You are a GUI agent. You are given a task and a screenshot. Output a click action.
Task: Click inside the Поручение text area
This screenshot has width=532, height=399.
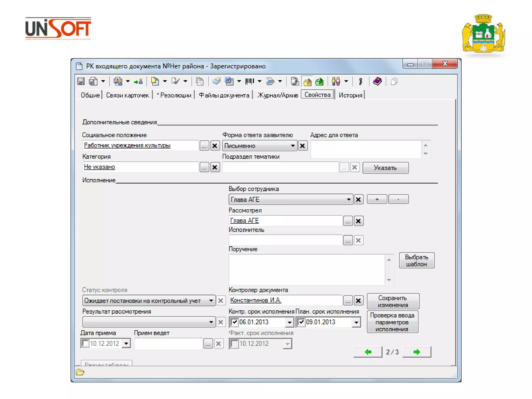(307, 269)
